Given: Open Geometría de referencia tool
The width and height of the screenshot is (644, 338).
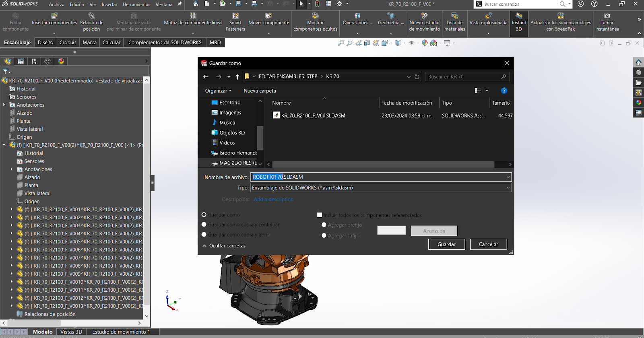Looking at the screenshot, I should pyautogui.click(x=390, y=19).
